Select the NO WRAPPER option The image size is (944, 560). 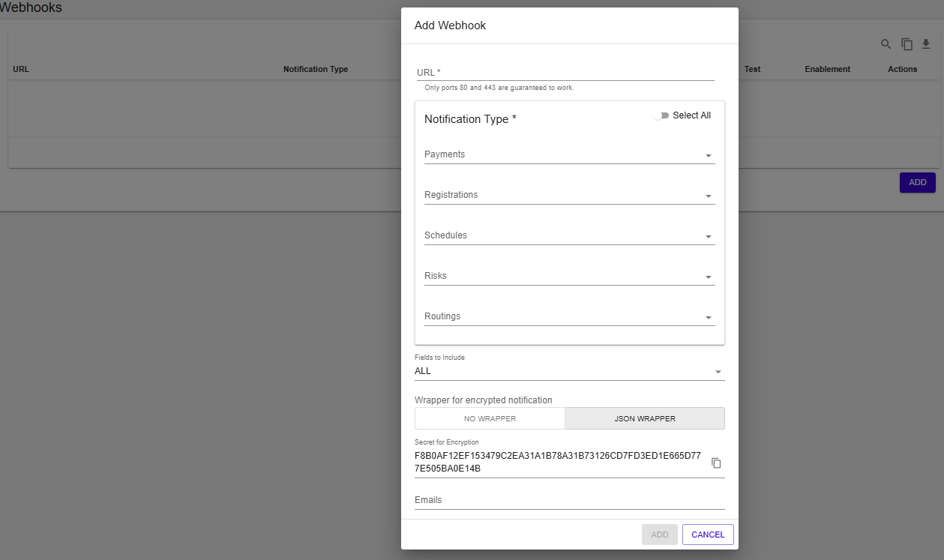coord(490,418)
